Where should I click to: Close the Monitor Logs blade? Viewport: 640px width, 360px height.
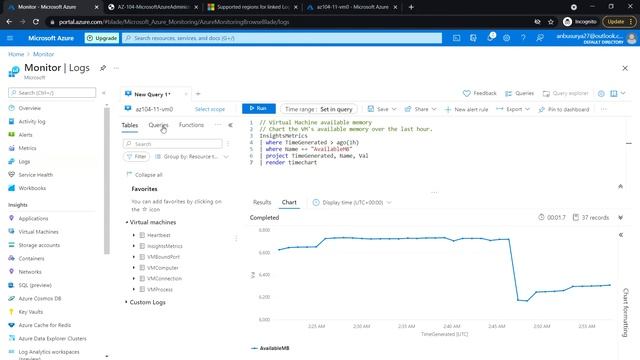(625, 68)
